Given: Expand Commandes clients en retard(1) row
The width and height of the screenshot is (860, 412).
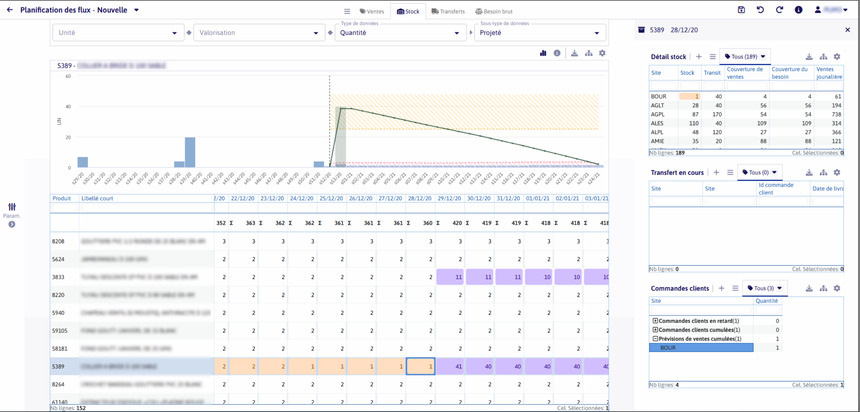Looking at the screenshot, I should click(x=655, y=321).
